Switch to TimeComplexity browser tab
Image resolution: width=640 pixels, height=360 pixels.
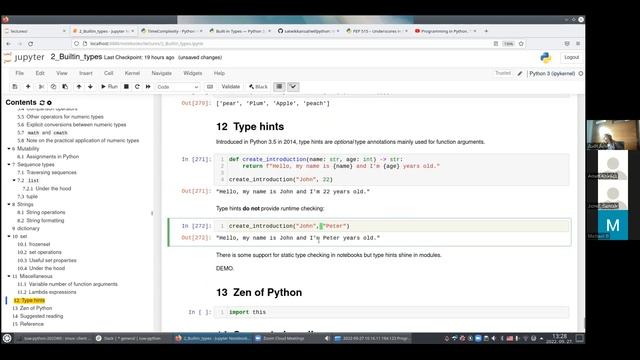(171, 31)
